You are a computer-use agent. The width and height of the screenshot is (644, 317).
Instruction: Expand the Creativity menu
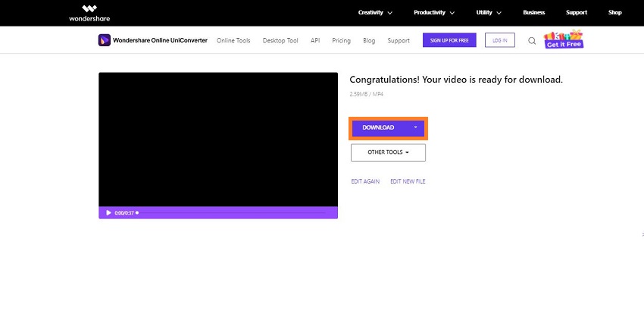tap(375, 13)
